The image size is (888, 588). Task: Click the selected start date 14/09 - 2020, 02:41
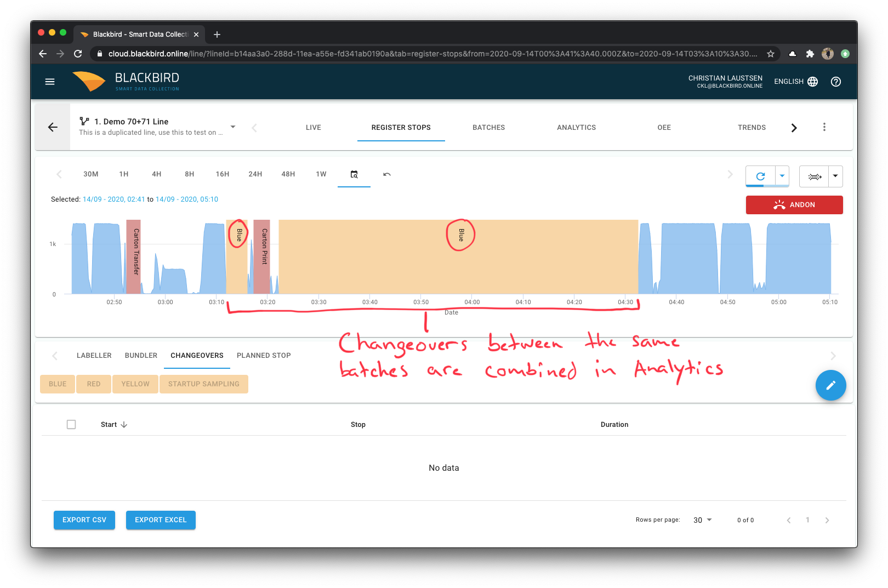(x=114, y=199)
